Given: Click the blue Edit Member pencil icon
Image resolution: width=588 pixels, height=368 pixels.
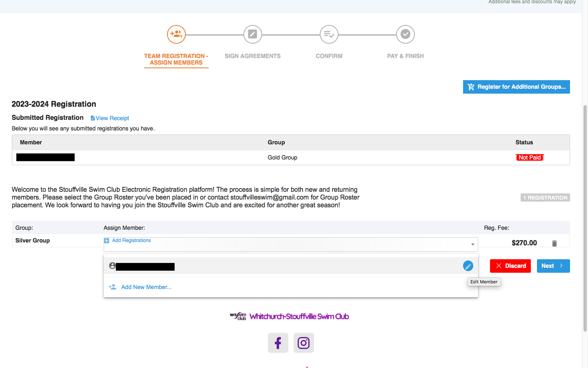Looking at the screenshot, I should 468,266.
